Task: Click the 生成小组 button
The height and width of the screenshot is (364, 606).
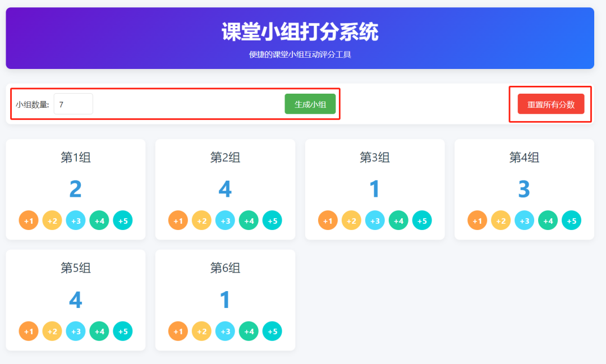Action: pyautogui.click(x=310, y=103)
